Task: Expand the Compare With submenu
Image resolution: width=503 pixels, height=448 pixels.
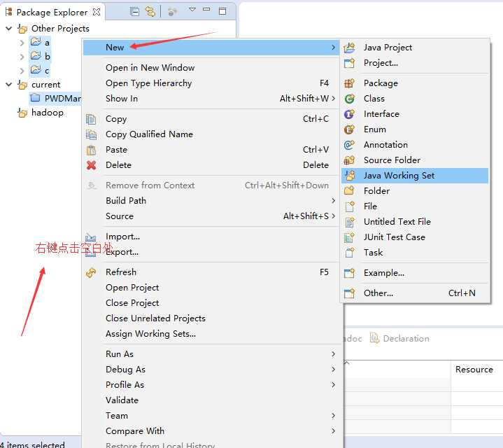Action: [211, 431]
